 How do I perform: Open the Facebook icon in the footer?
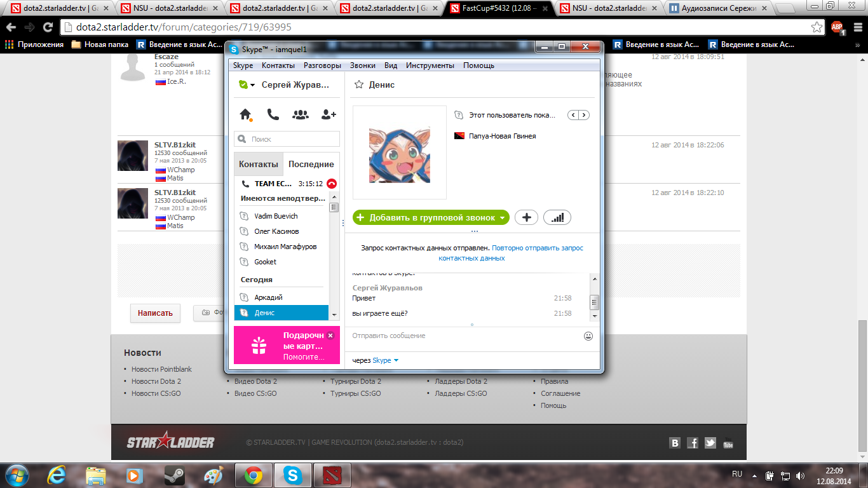coord(693,444)
